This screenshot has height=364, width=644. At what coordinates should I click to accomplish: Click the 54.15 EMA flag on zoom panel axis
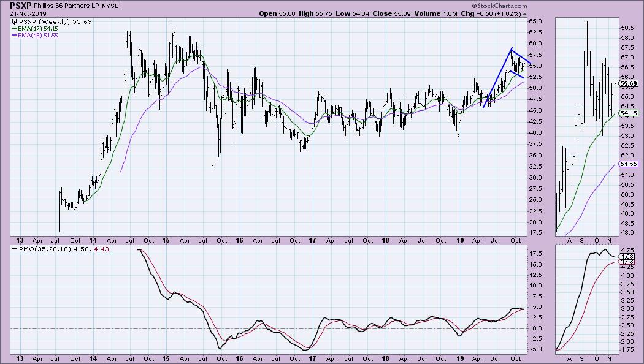(x=629, y=113)
